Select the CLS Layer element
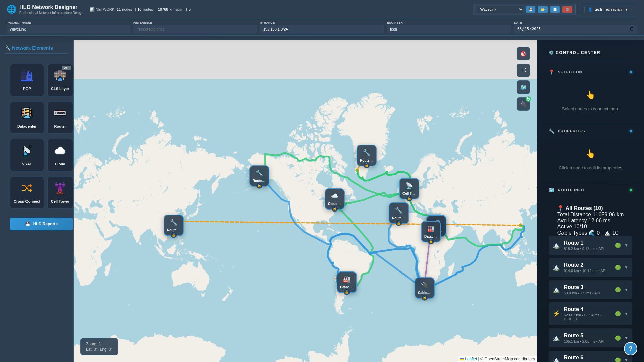The width and height of the screenshot is (644, 362). 60,80
